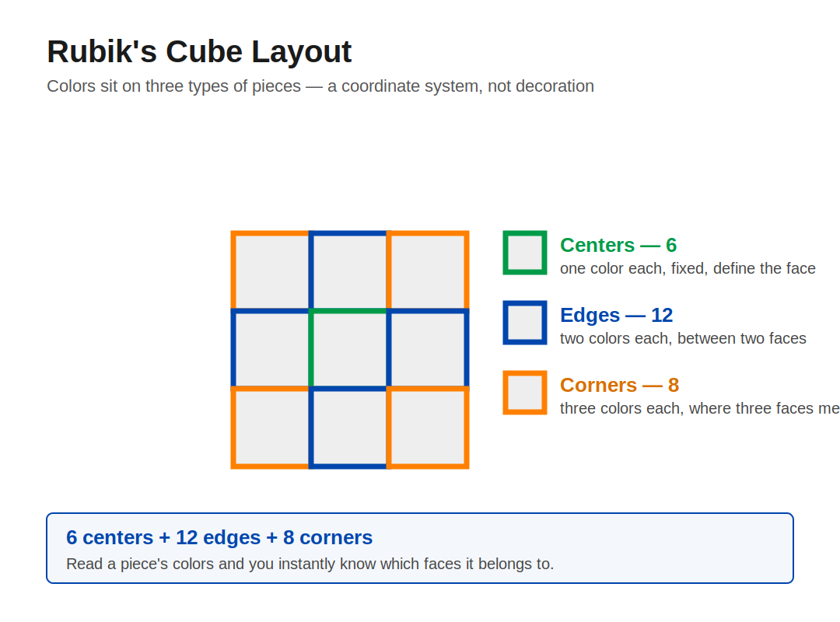Click the bottom-middle blue edge cell
The width and height of the screenshot is (840, 622).
[x=350, y=428]
